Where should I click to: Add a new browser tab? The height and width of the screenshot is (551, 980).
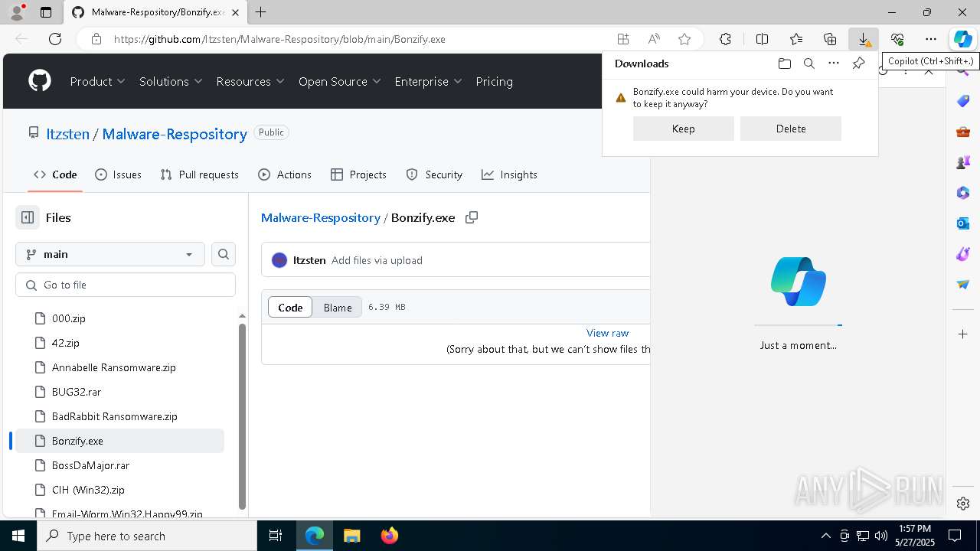tap(261, 12)
